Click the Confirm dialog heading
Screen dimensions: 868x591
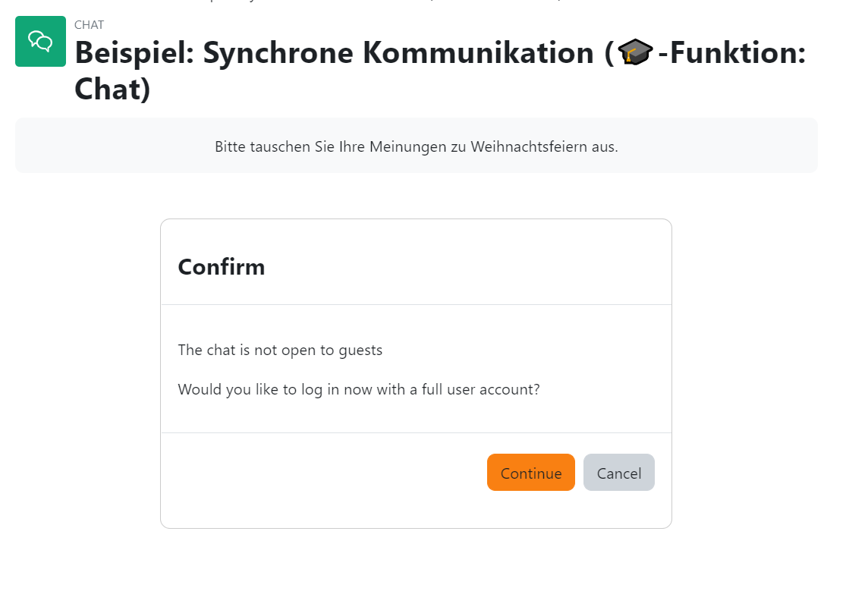[x=222, y=267]
